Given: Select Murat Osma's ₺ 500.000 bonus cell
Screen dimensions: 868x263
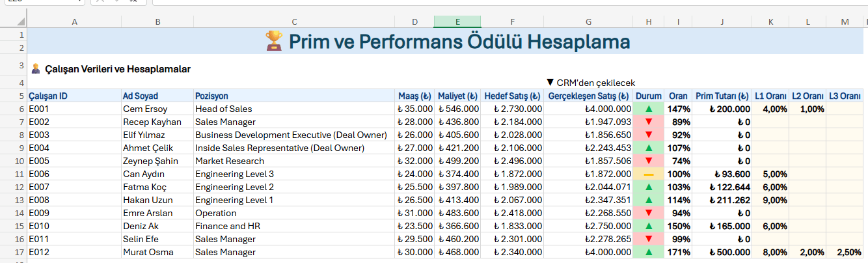Looking at the screenshot, I should click(x=722, y=252).
